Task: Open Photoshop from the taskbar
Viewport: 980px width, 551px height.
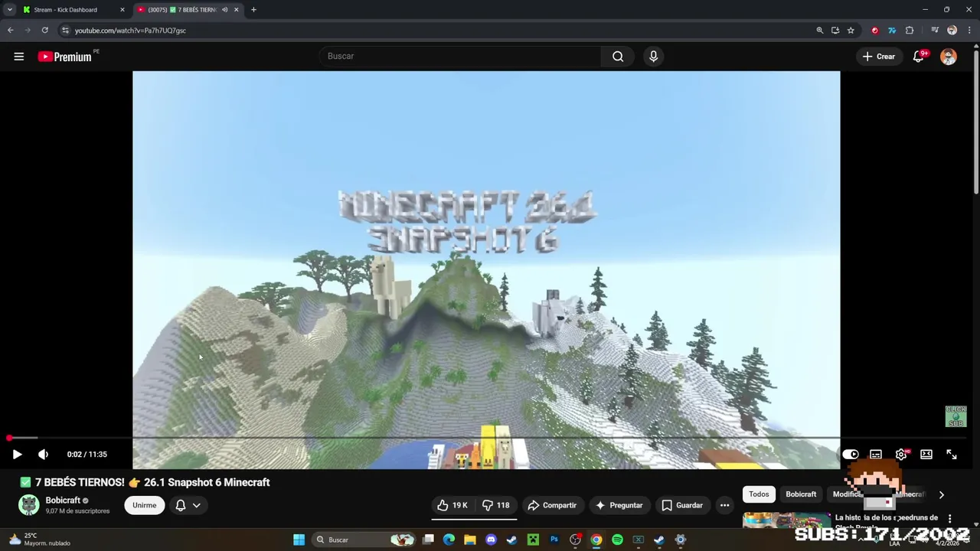Action: [554, 540]
